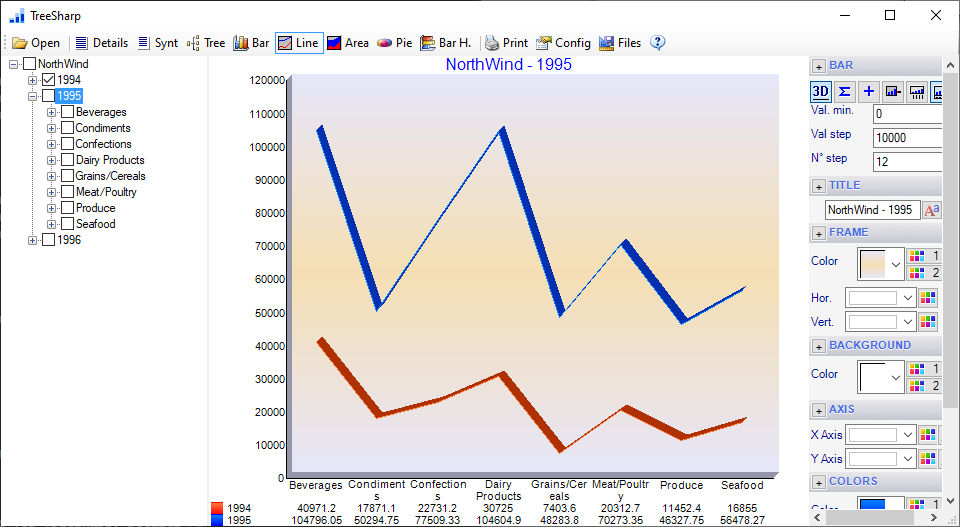Image resolution: width=960 pixels, height=527 pixels.
Task: Select the Bar H. horizontal chart
Action: [446, 43]
